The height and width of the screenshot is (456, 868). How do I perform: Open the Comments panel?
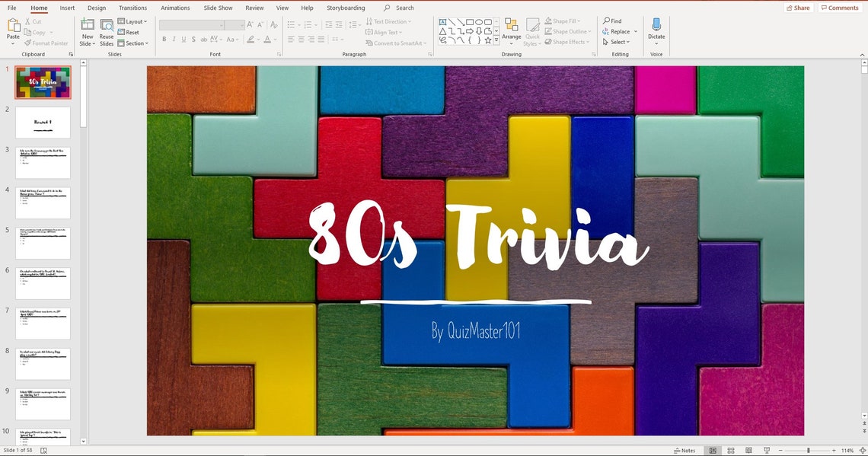pyautogui.click(x=839, y=7)
